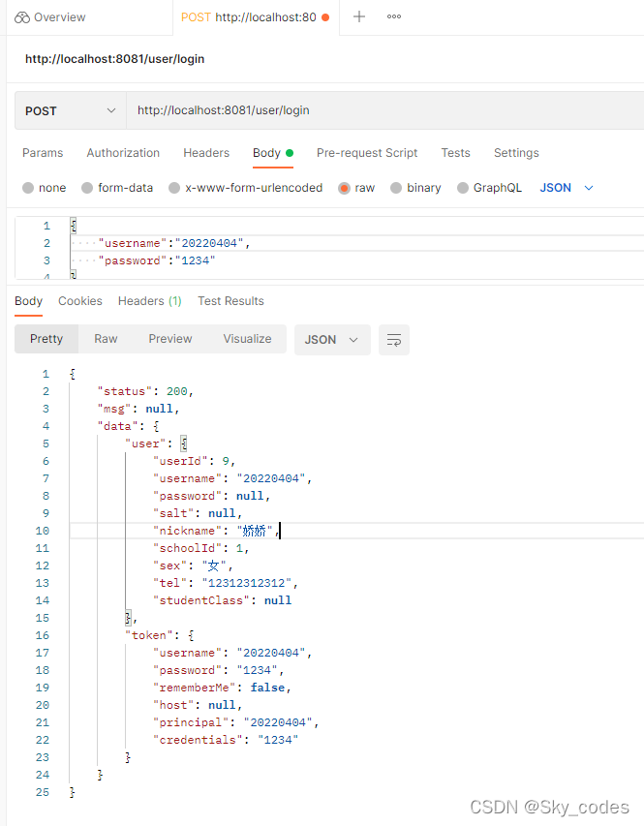Select the raw body type
The image size is (644, 826).
(x=356, y=188)
